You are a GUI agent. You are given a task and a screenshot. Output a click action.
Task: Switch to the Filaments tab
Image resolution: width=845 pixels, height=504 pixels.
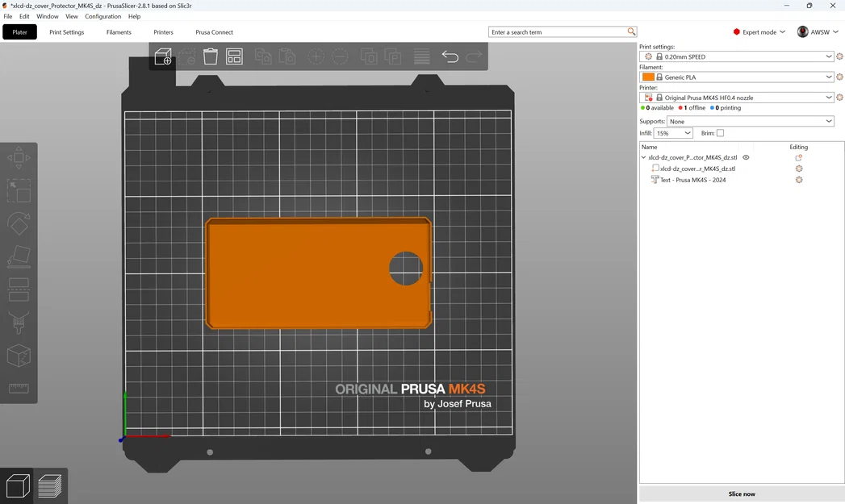tap(119, 31)
